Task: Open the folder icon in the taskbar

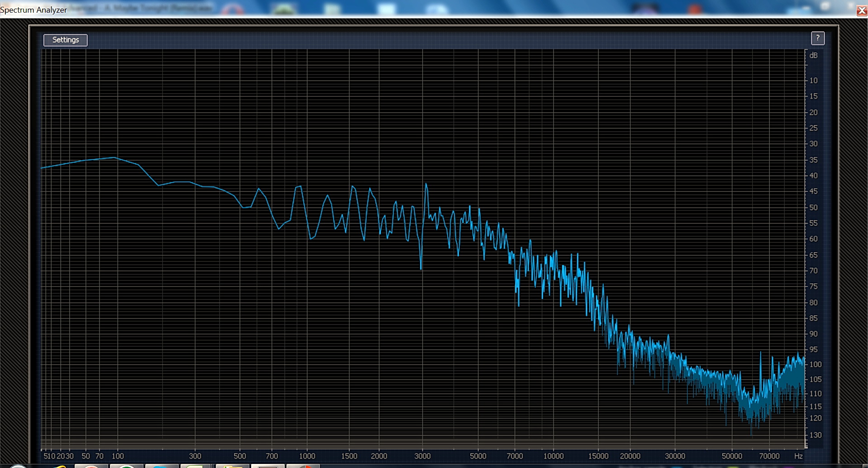Action: (233, 466)
